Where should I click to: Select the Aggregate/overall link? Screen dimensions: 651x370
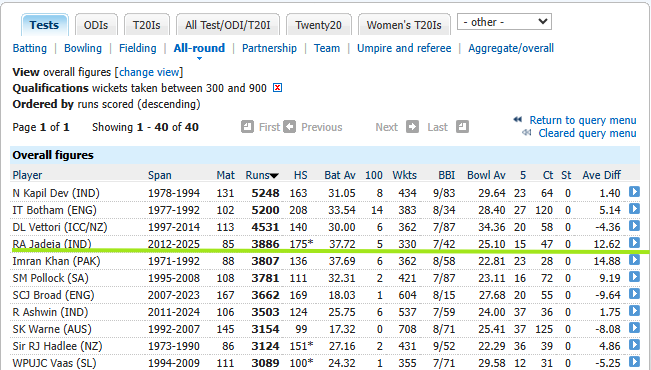click(511, 48)
